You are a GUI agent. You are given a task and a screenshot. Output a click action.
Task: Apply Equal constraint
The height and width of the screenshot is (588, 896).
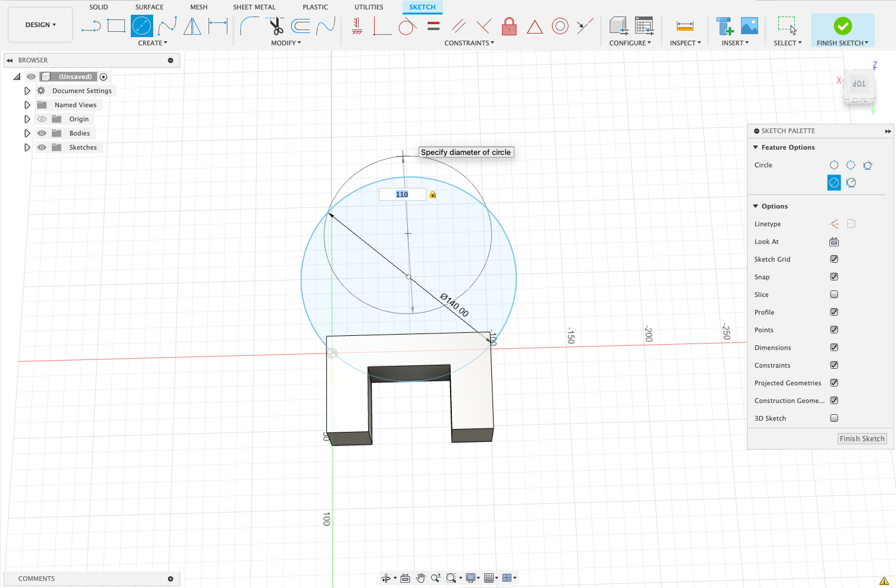[434, 26]
